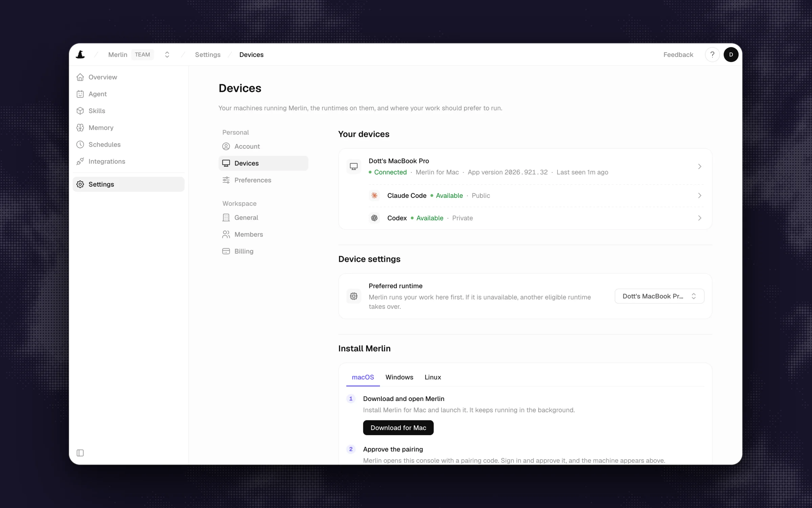The width and height of the screenshot is (812, 508).
Task: Open the Feedback link
Action: [x=678, y=55]
